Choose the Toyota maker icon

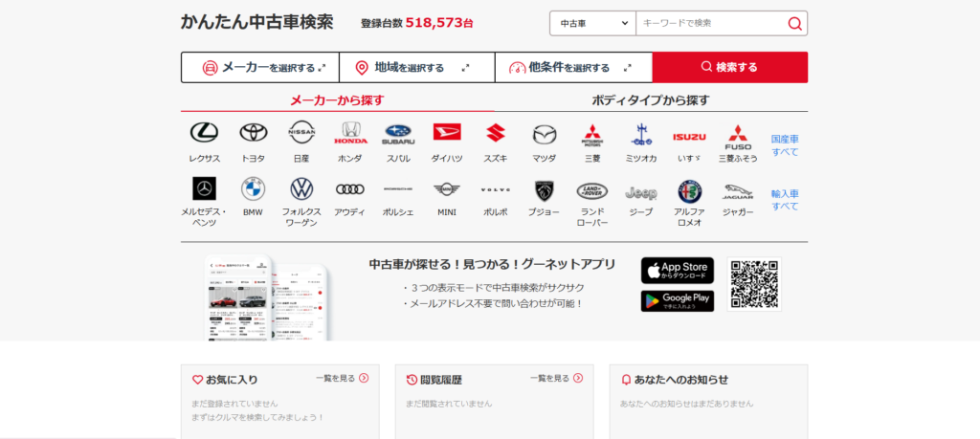(x=253, y=134)
